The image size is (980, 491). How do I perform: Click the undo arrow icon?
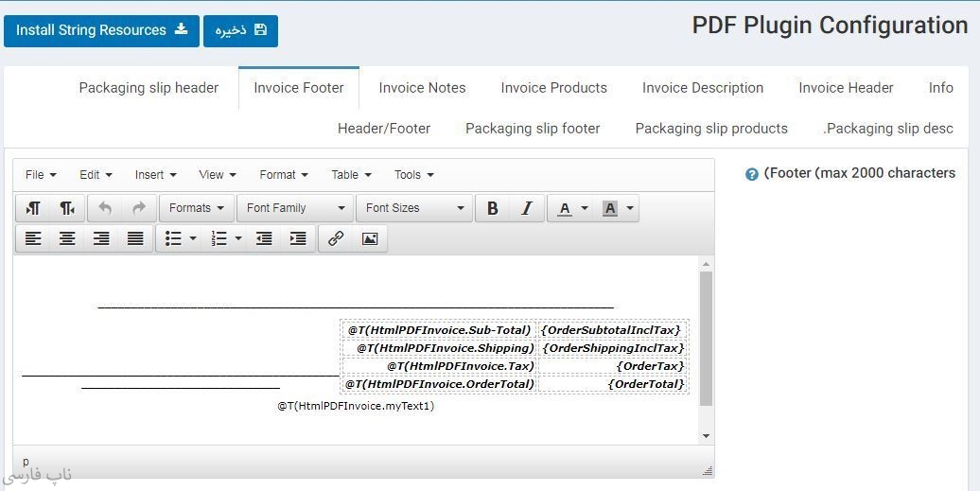[105, 208]
